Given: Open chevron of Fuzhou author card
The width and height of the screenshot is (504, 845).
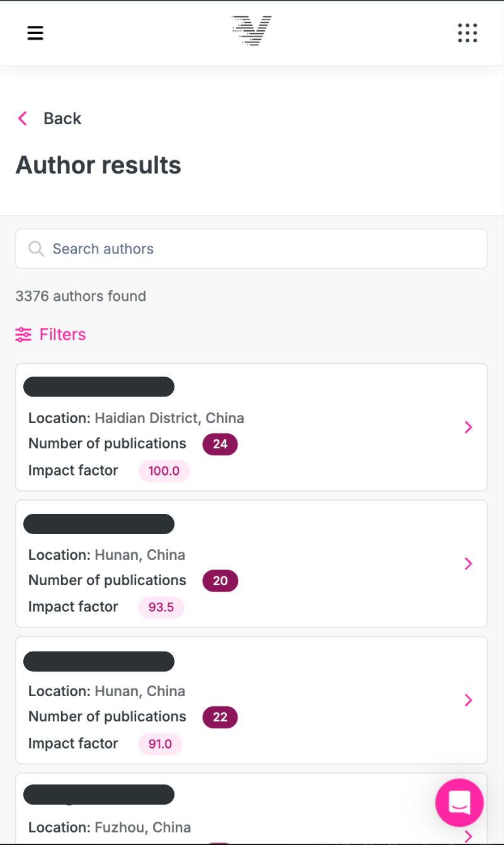Looking at the screenshot, I should point(468,836).
